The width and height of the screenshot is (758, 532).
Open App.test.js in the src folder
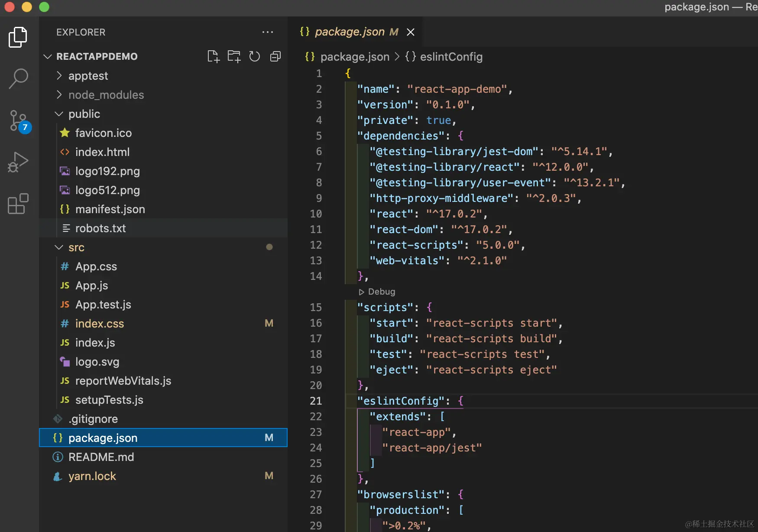coord(103,305)
